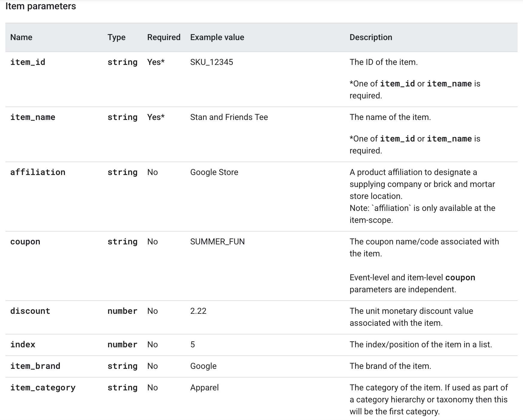Click the 'One of item_id or item_name' note under item_id
This screenshot has width=523, height=420.
coord(415,89)
